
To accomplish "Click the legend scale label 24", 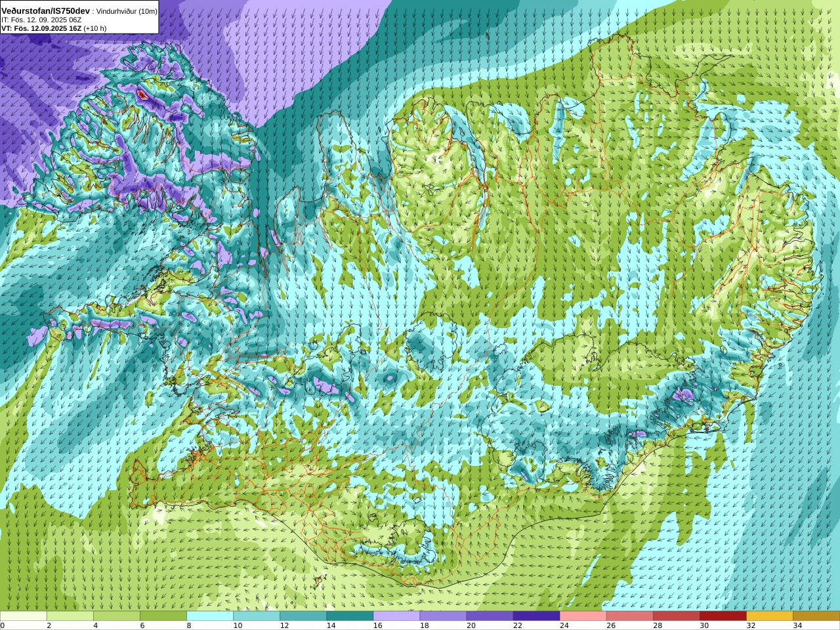I will click(564, 625).
